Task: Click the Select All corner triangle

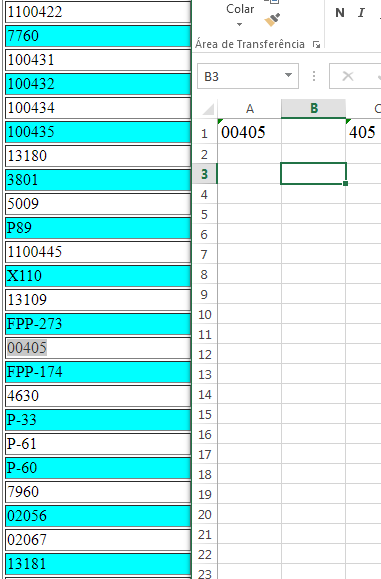Action: [x=208, y=109]
